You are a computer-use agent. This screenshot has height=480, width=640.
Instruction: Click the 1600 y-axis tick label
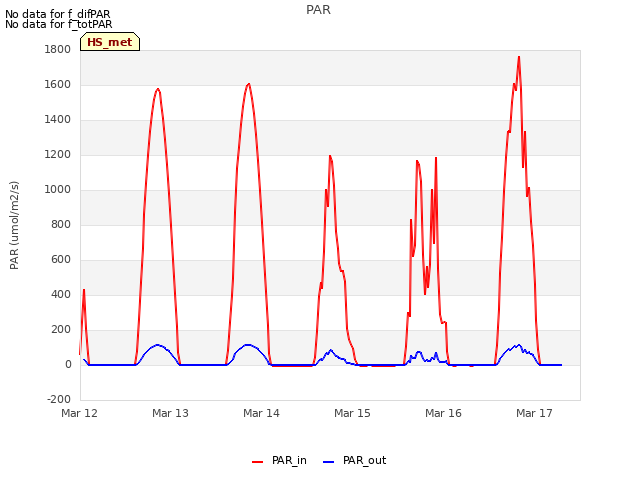(x=58, y=84)
